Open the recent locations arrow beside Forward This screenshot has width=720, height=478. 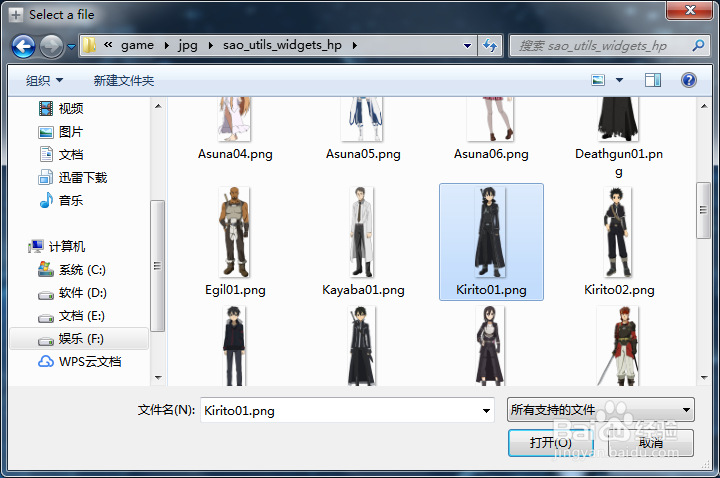[x=72, y=46]
